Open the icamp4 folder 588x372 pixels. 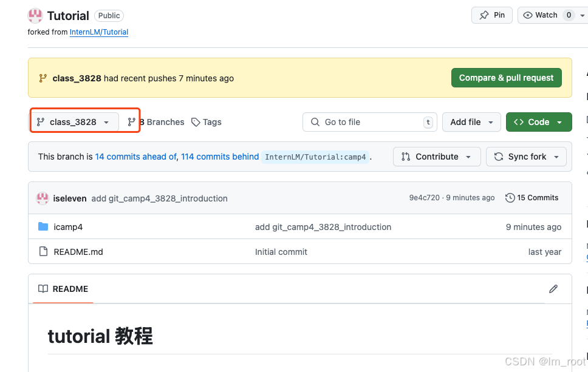(68, 227)
